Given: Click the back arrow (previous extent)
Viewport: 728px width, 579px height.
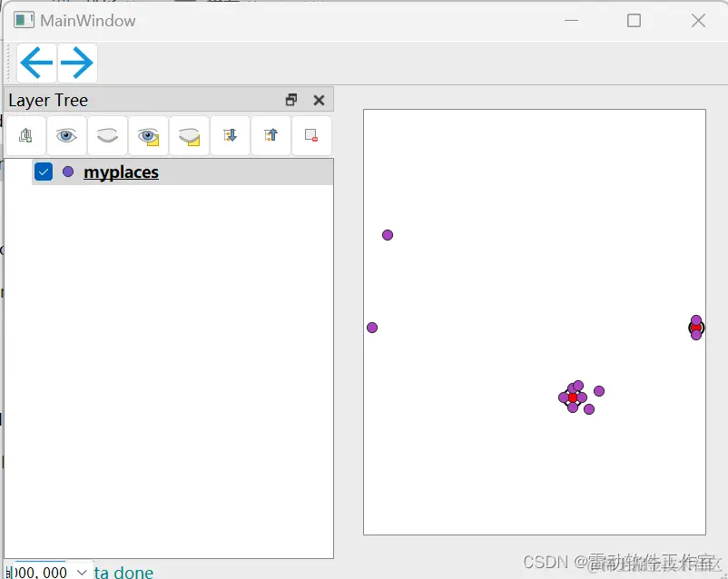Looking at the screenshot, I should click(36, 63).
